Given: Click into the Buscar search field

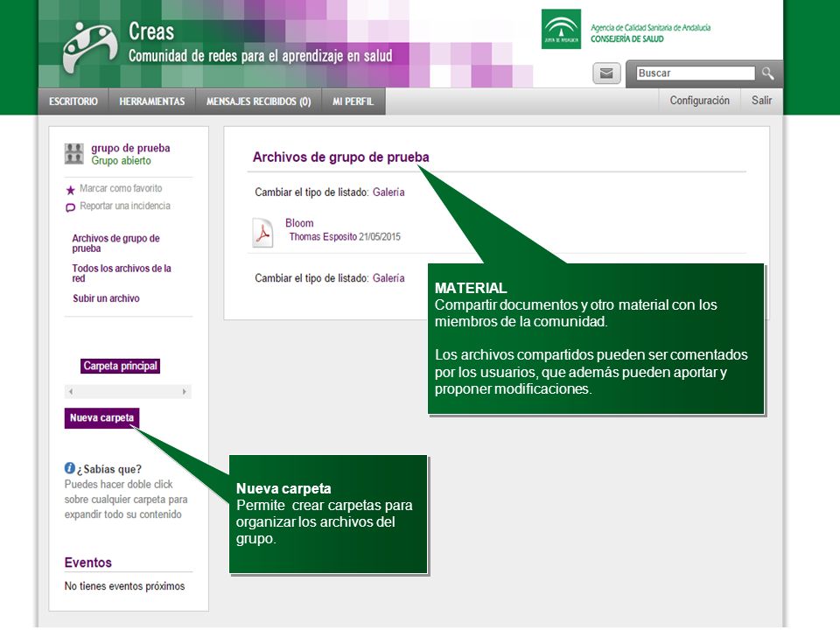Looking at the screenshot, I should tap(696, 73).
